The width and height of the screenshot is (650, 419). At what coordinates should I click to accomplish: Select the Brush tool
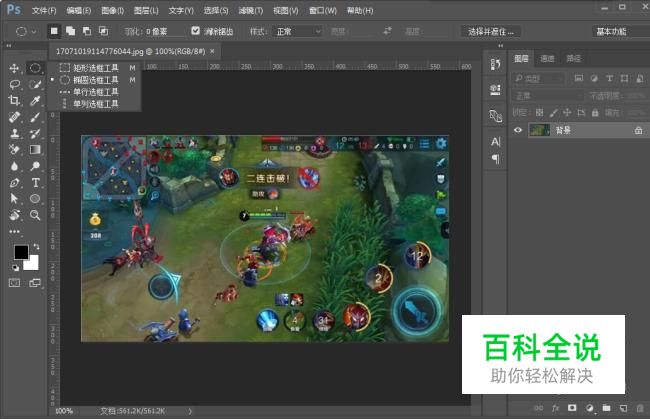tap(35, 117)
